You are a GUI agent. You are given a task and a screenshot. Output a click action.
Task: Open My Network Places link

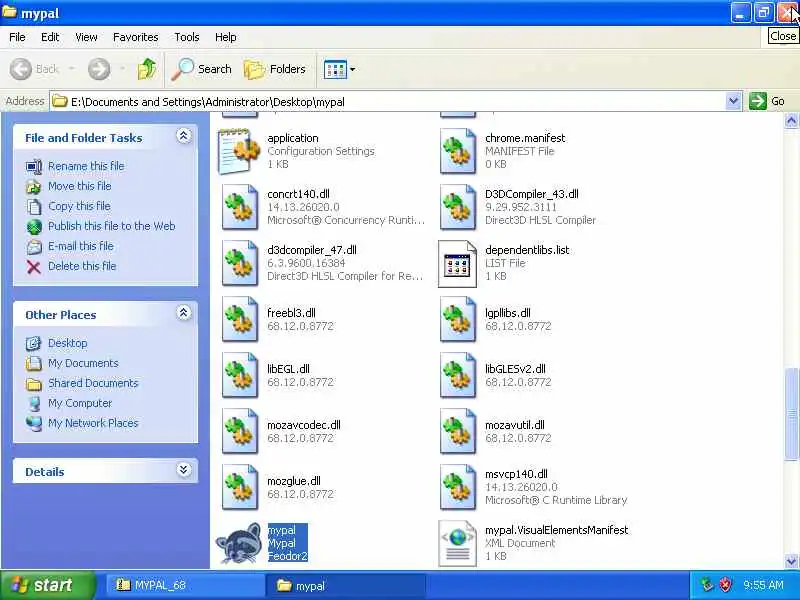pos(93,422)
